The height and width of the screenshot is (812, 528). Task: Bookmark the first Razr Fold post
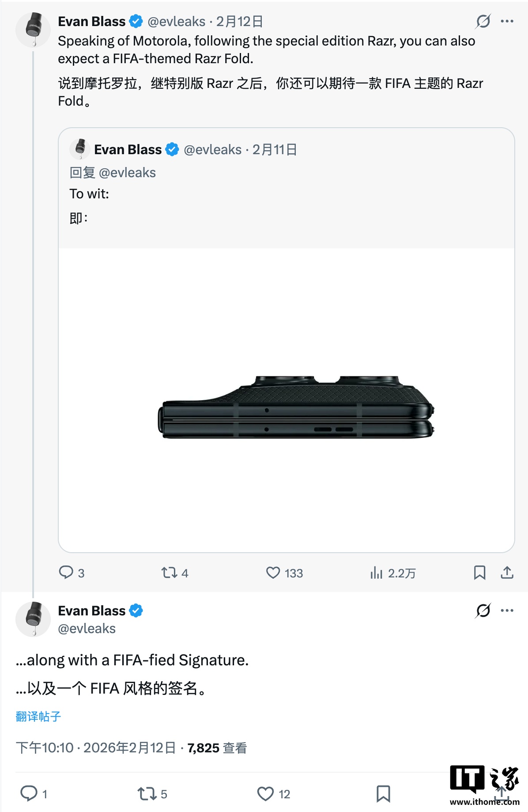click(x=479, y=573)
